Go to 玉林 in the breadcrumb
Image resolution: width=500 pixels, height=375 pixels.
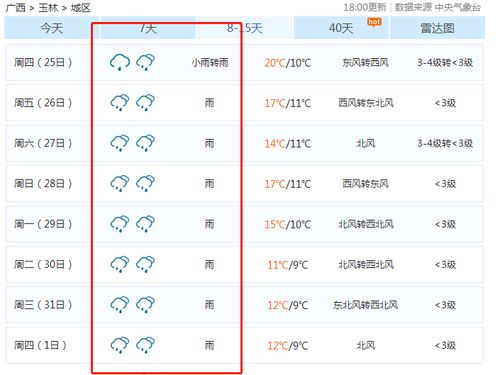click(48, 8)
